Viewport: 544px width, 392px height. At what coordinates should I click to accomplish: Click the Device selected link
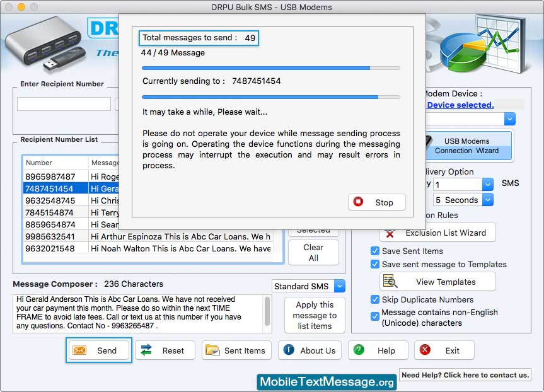click(460, 105)
